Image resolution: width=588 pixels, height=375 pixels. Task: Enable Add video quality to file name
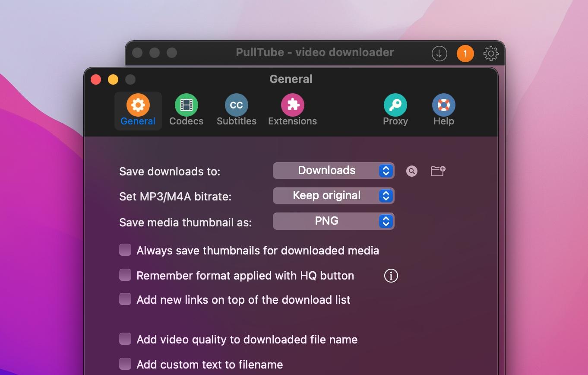coord(125,339)
